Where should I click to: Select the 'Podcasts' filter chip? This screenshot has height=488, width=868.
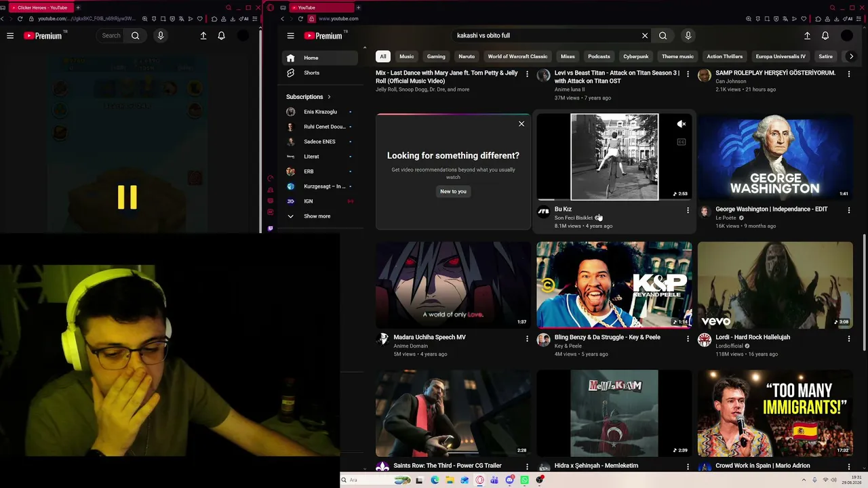click(x=599, y=56)
